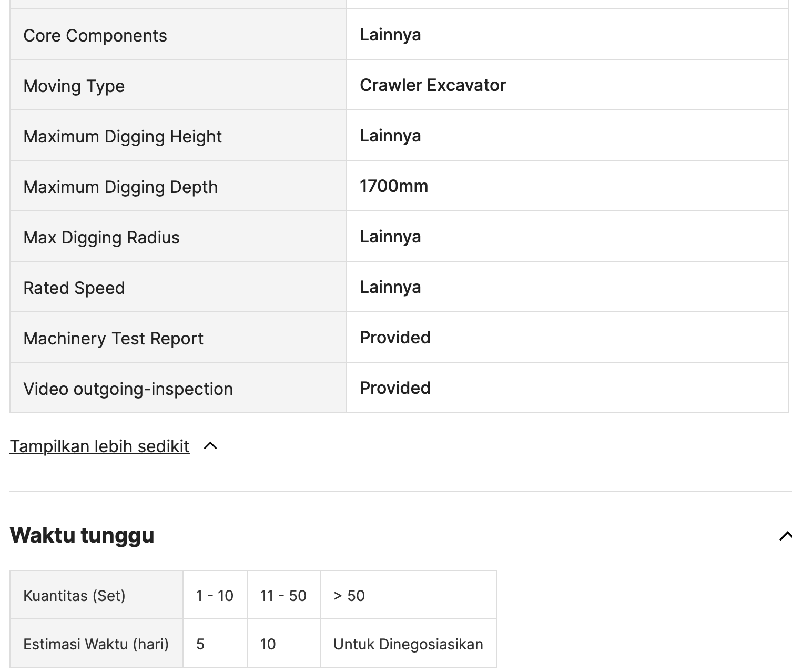Click the Video outgoing-inspection label
This screenshot has width=792, height=672.
click(x=128, y=389)
